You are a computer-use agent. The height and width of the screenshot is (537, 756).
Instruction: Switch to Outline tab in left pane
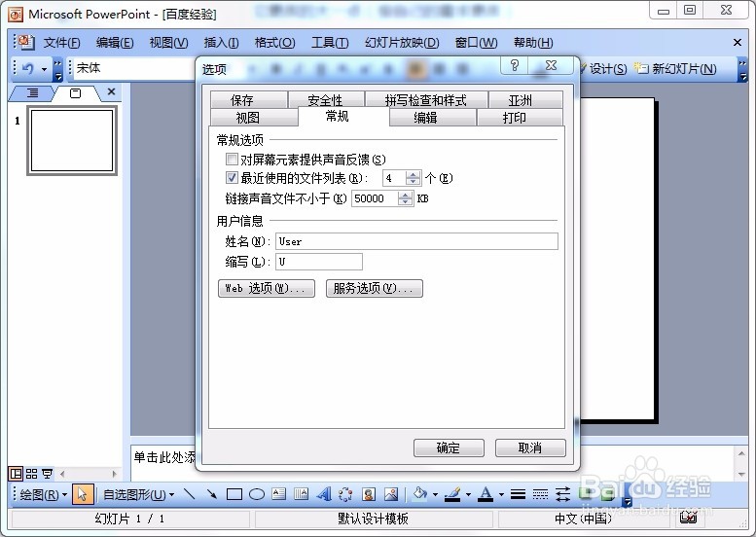click(x=32, y=92)
